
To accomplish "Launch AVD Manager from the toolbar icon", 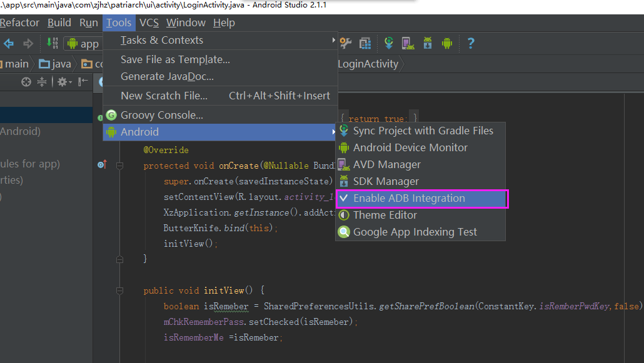I will (x=408, y=42).
